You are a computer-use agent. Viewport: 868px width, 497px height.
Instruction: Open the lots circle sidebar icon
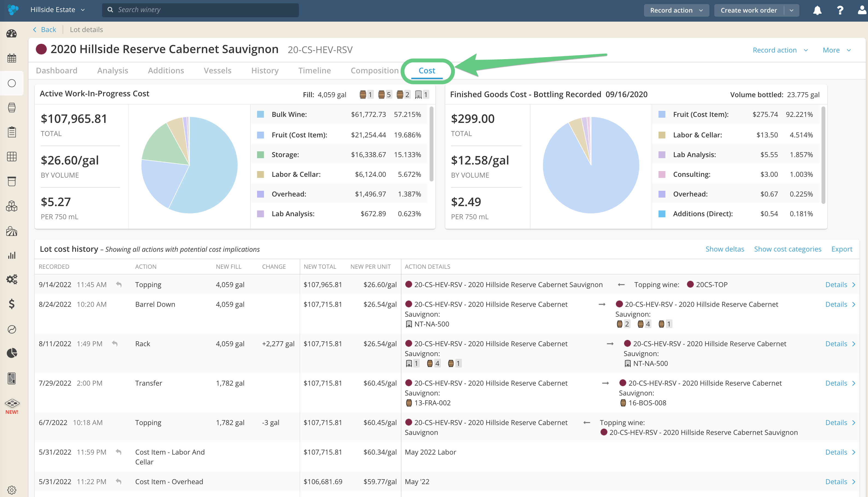pos(11,83)
